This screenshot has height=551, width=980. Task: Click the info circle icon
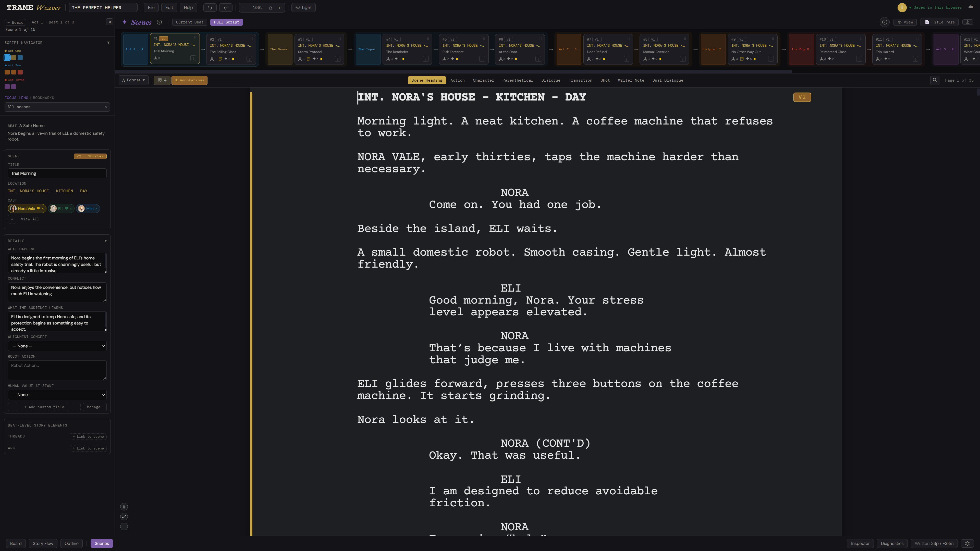point(885,22)
